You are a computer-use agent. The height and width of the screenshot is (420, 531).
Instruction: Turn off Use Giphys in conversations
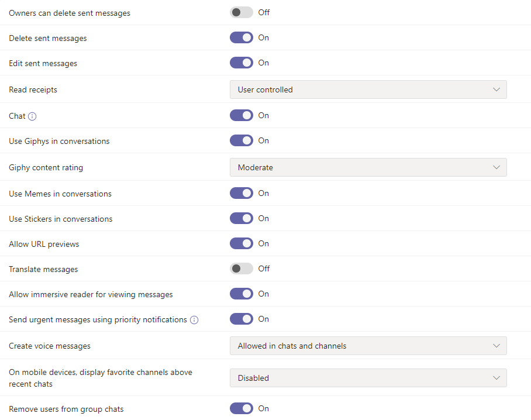coord(241,140)
